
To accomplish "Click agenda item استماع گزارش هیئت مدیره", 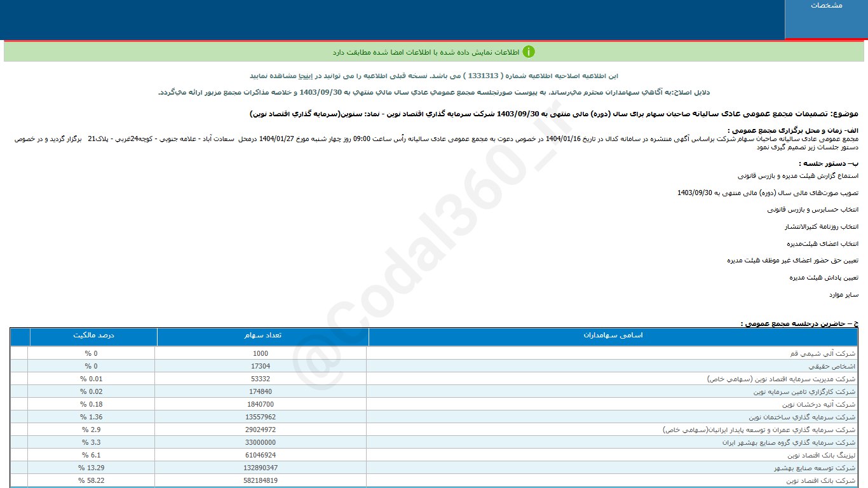I will (x=798, y=175).
